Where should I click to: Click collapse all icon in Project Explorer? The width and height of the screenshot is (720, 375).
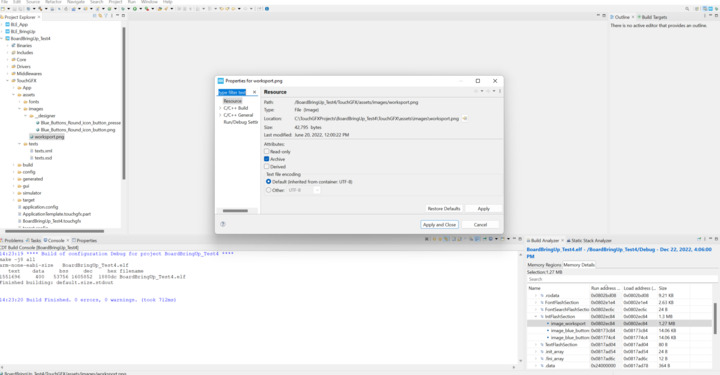[x=95, y=16]
